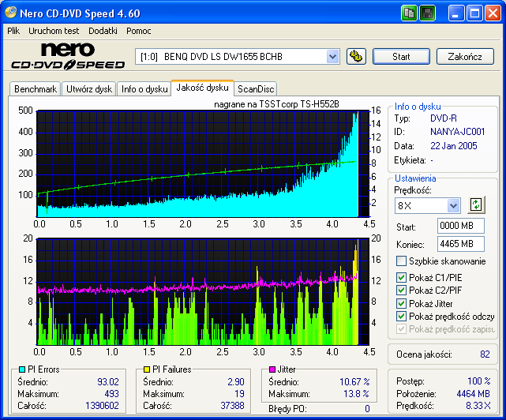
Task: Open the 8X speed dropdown
Action: pos(453,205)
